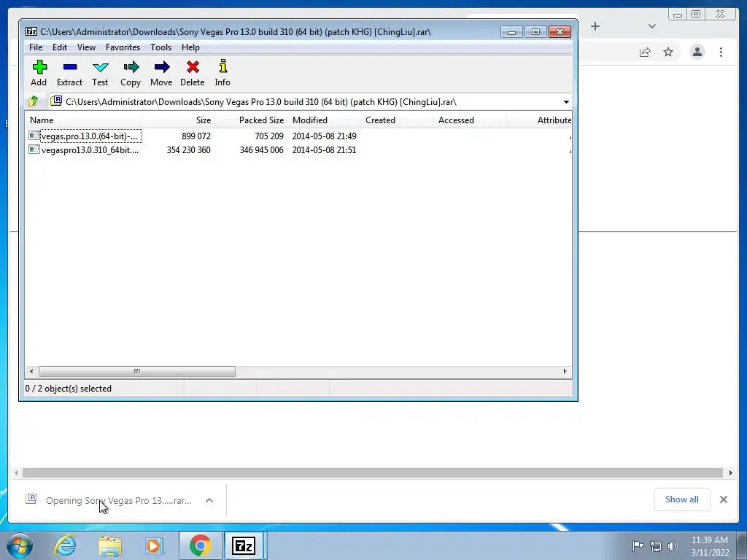The image size is (747, 560).
Task: Click Chrome share page icon
Action: (x=645, y=52)
